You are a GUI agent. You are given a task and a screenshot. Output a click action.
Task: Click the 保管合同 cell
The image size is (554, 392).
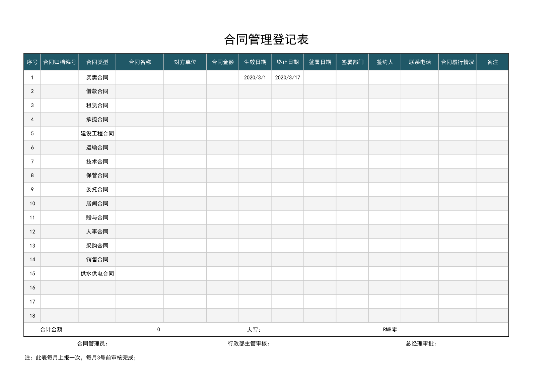pos(97,175)
